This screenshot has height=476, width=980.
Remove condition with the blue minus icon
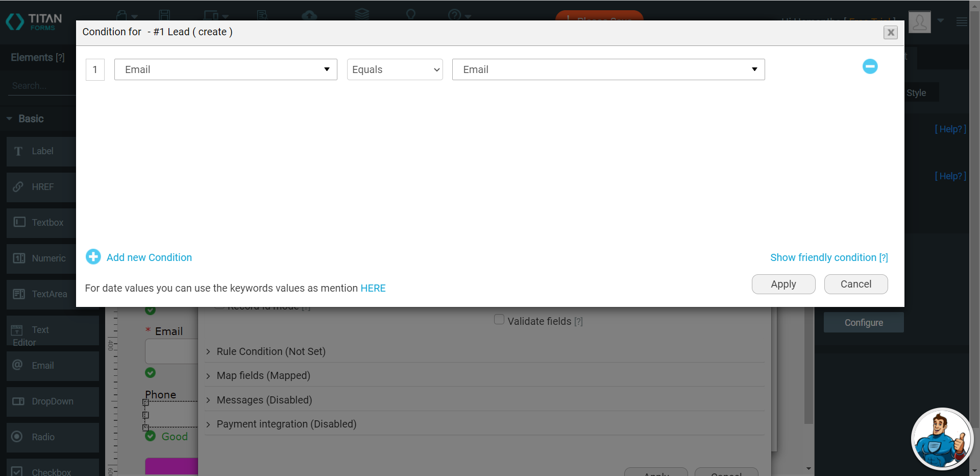pyautogui.click(x=870, y=66)
